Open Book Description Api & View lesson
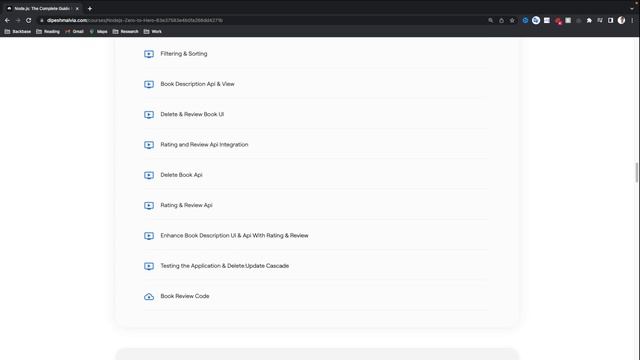 point(197,84)
